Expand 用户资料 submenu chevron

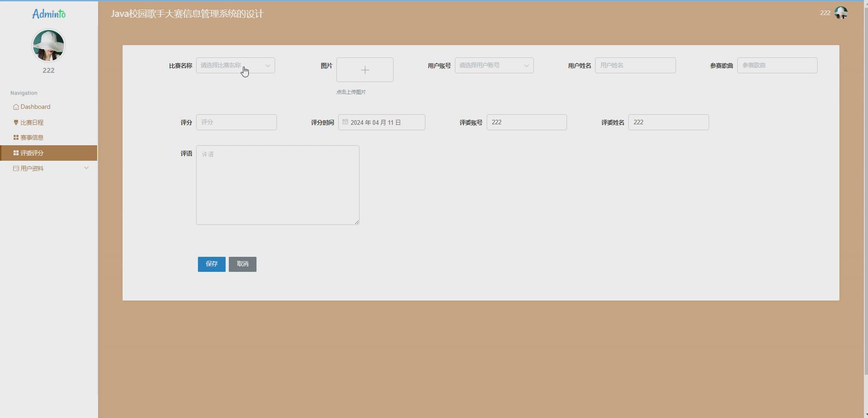click(x=86, y=168)
